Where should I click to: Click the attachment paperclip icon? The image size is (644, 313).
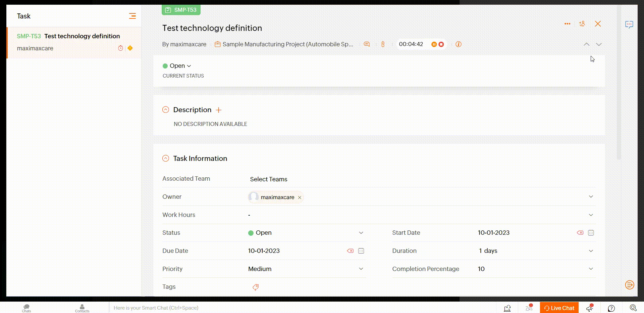click(x=383, y=44)
